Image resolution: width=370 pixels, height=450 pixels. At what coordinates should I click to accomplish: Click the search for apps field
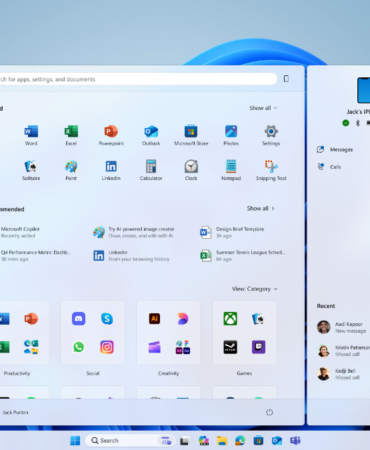tap(137, 79)
